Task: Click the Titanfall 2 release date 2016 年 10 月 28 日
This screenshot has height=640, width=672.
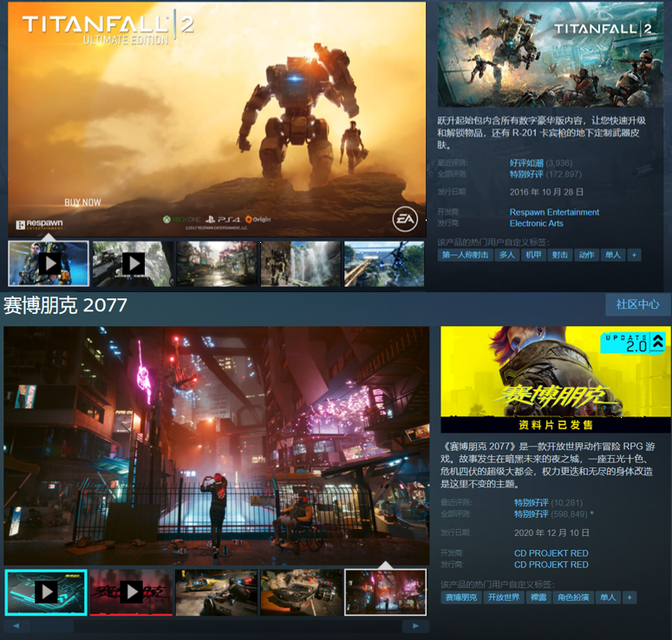Action: coord(546,192)
